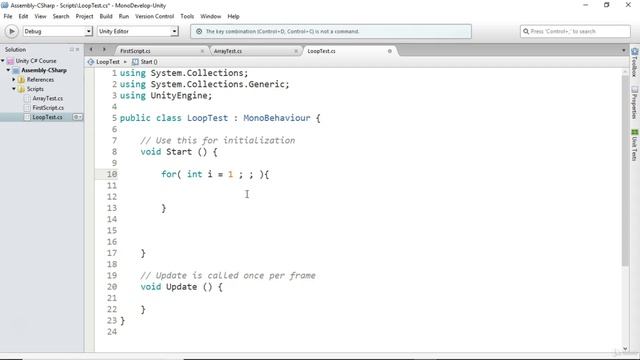Focus the 'Control+,' search box
This screenshot has height=360, width=640.
pos(575,31)
